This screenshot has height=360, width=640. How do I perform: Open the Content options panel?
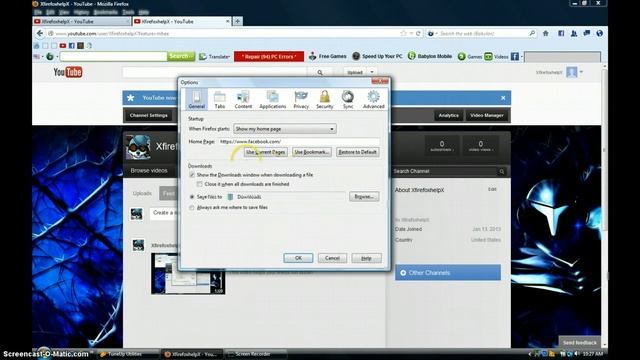[x=243, y=99]
